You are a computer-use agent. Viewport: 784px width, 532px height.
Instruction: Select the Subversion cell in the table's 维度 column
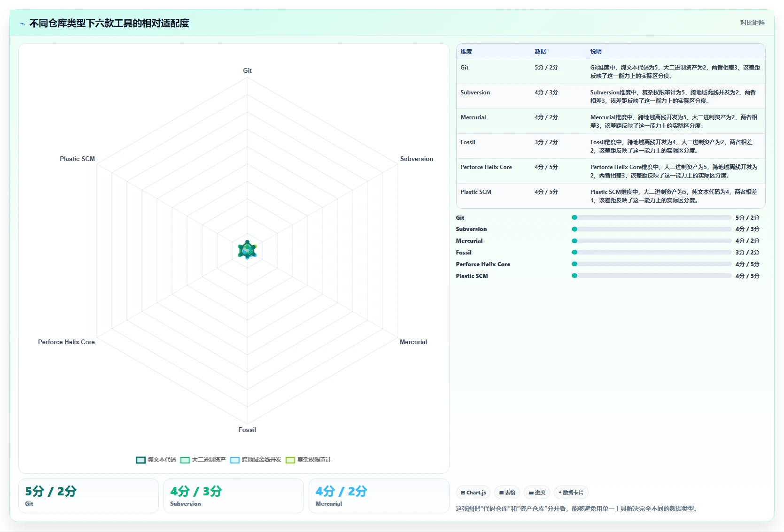493,96
